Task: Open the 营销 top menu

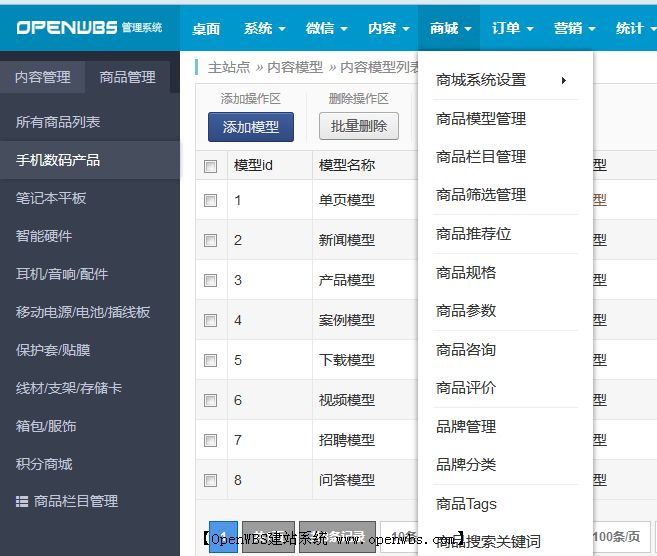Action: pyautogui.click(x=574, y=28)
